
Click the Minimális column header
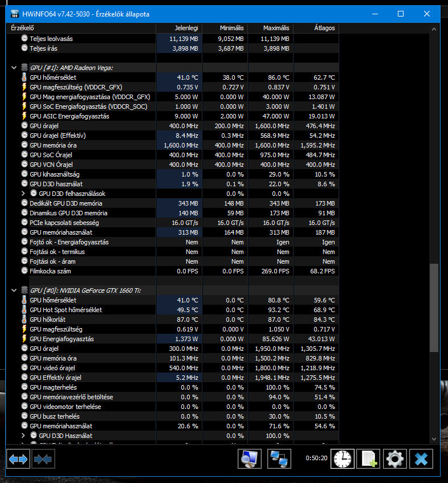coord(225,28)
